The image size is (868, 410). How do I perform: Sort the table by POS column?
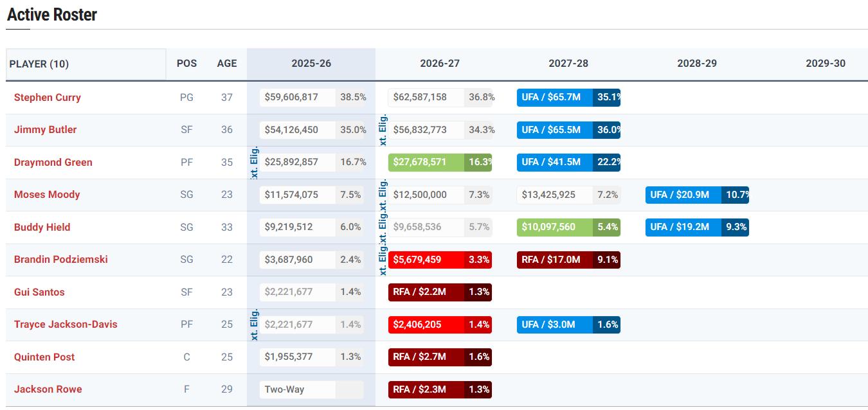point(186,64)
